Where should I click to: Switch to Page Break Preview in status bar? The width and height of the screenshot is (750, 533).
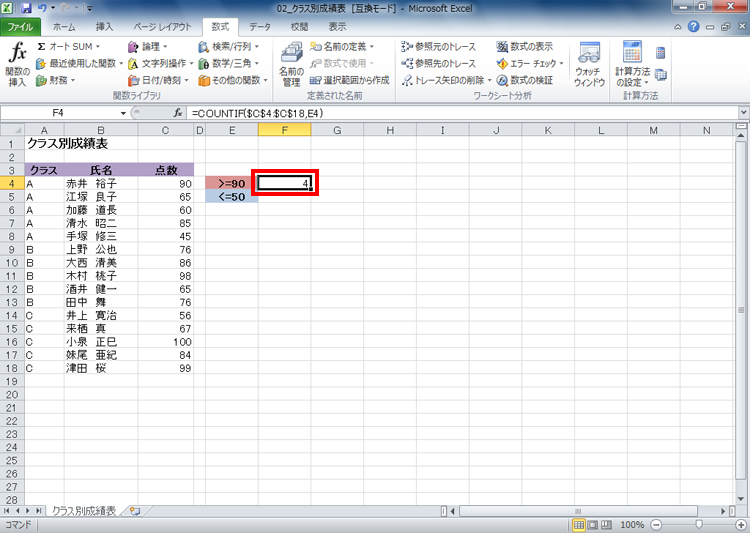click(606, 525)
